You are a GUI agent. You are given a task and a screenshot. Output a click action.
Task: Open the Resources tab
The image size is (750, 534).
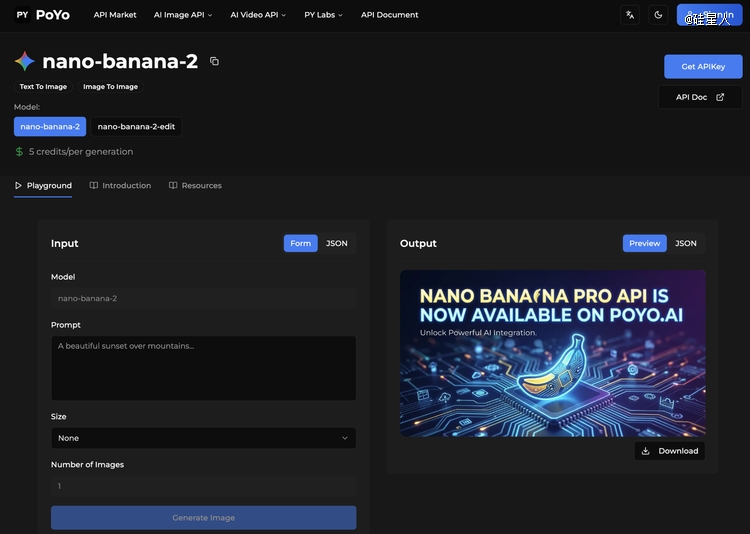[x=195, y=186]
